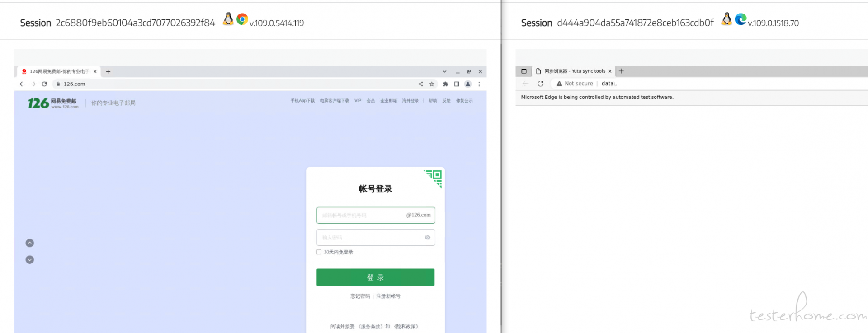Click session ID d444a904da55a741872e8ceb163cdb0f

tap(636, 23)
